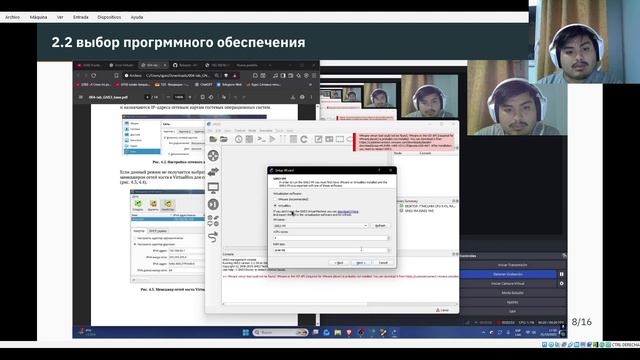Click the vCPU cores spinner arrows
Image resolution: width=640 pixels, height=360 pixels.
coord(388,238)
